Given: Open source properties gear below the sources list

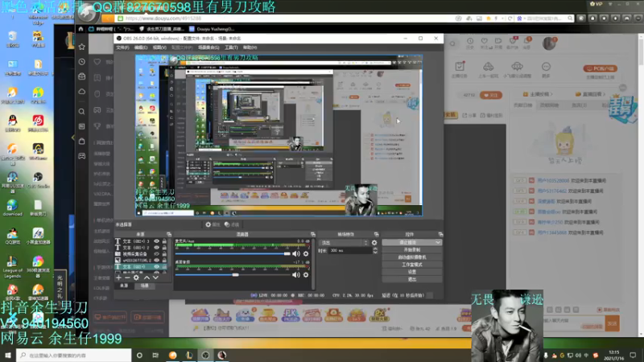Looking at the screenshot, I should tap(136, 278).
